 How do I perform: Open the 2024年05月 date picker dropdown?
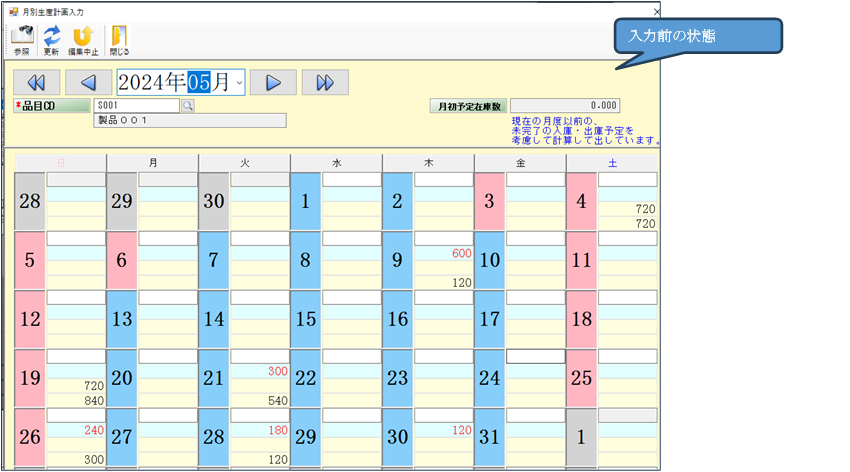point(239,82)
